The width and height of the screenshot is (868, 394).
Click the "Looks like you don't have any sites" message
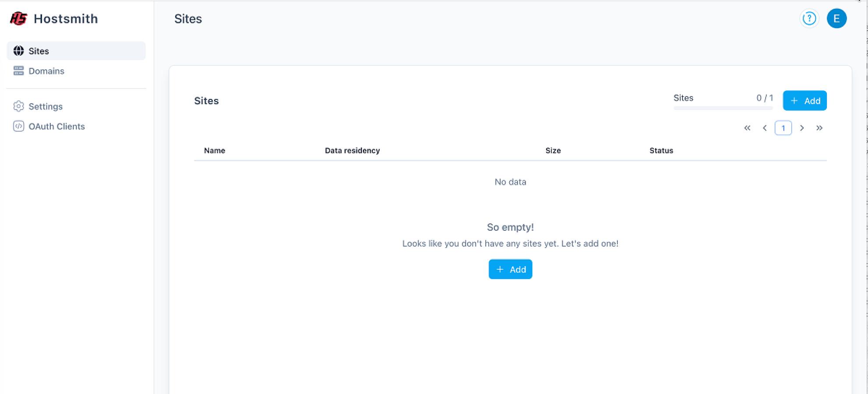pos(510,243)
